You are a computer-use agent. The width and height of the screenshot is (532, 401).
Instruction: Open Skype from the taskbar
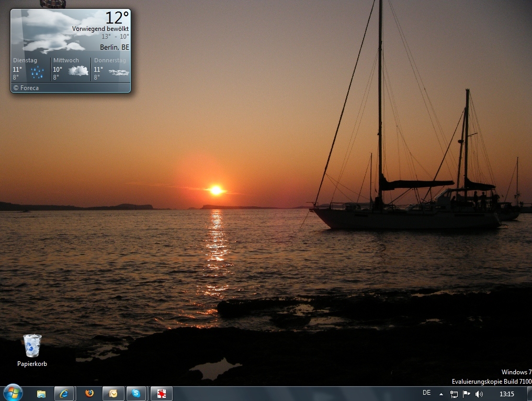(137, 393)
